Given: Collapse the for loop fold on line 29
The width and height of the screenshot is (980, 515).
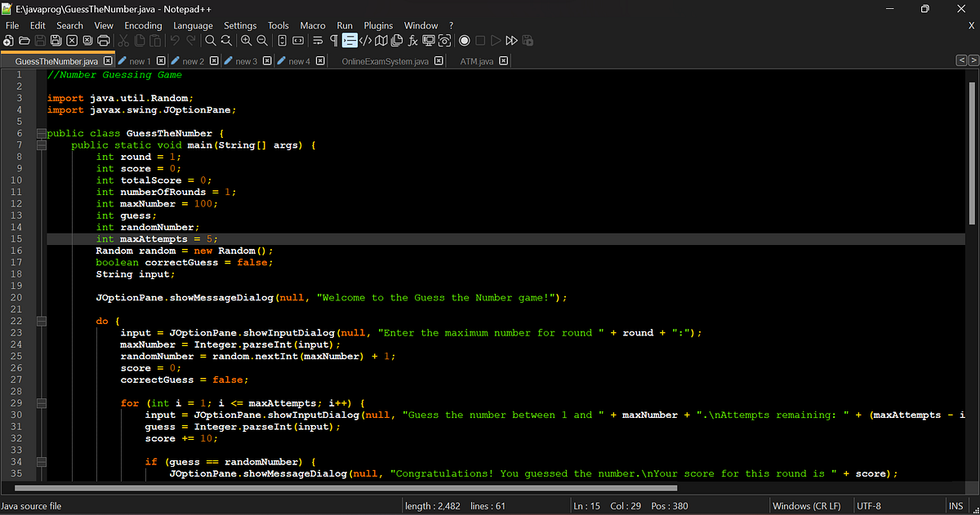Looking at the screenshot, I should (42, 403).
